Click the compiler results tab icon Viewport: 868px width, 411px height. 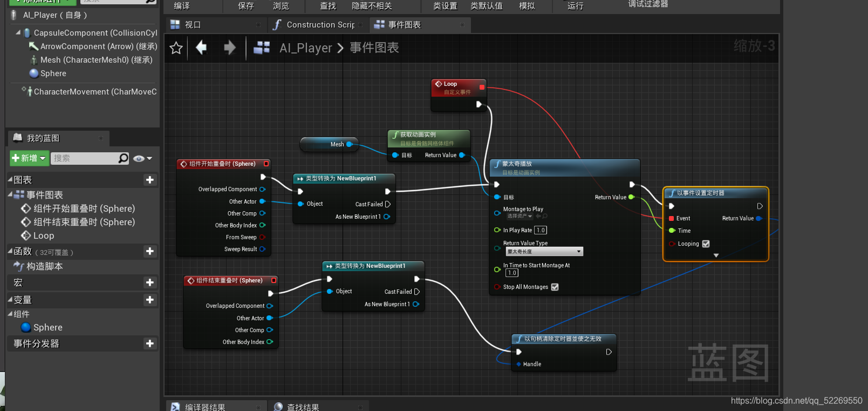pyautogui.click(x=175, y=407)
